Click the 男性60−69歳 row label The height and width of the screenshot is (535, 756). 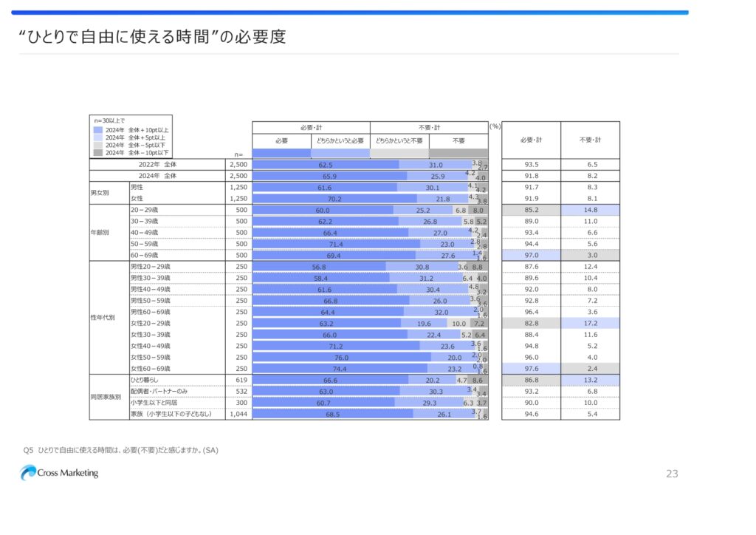click(151, 312)
